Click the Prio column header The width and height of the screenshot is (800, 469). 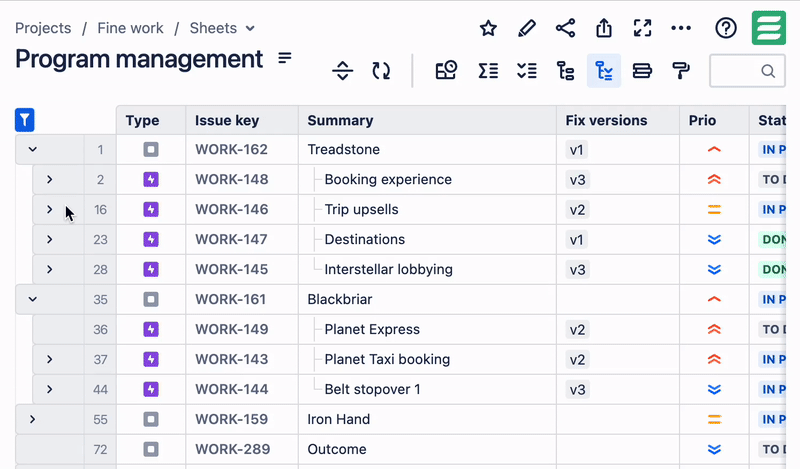[714, 120]
